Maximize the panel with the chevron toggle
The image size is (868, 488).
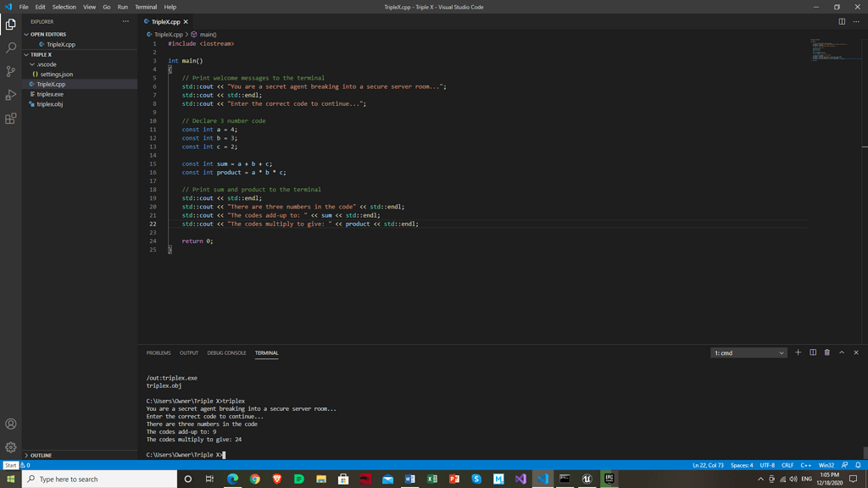[841, 352]
